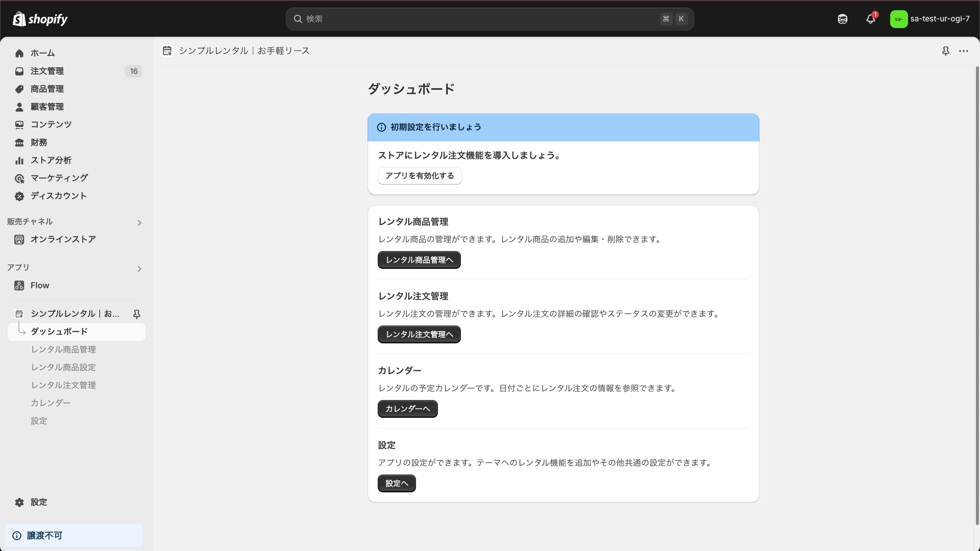Click the アプリを有効化する button
This screenshot has height=551, width=980.
click(420, 176)
